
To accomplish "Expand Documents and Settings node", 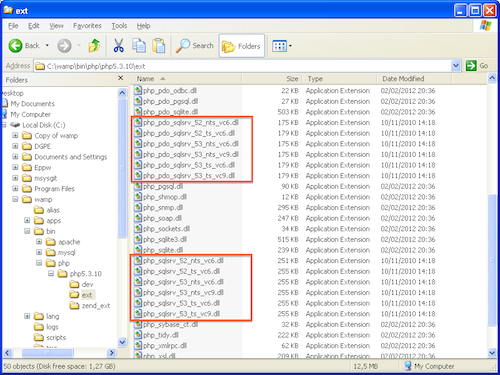I will coord(15,157).
